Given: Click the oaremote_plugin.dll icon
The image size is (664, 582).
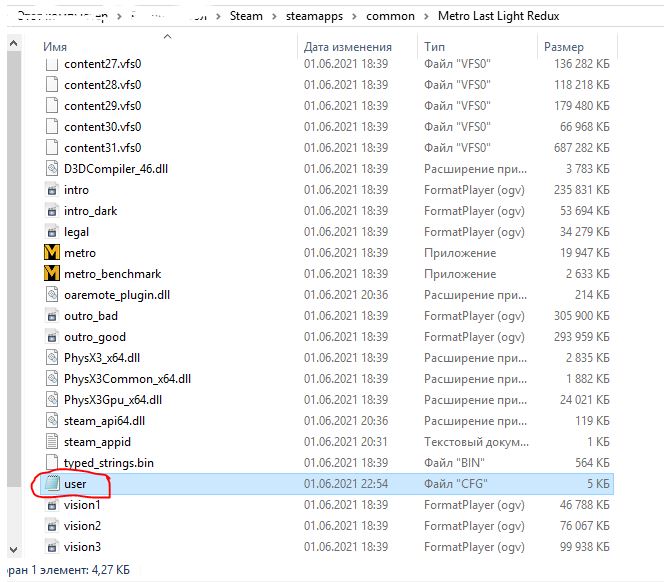Looking at the screenshot, I should 52,295.
